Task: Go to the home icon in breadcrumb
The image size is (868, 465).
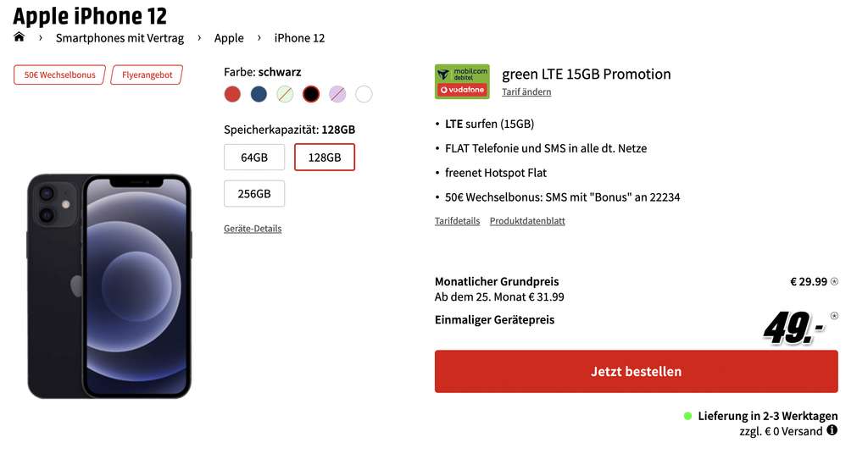Action: coord(19,37)
